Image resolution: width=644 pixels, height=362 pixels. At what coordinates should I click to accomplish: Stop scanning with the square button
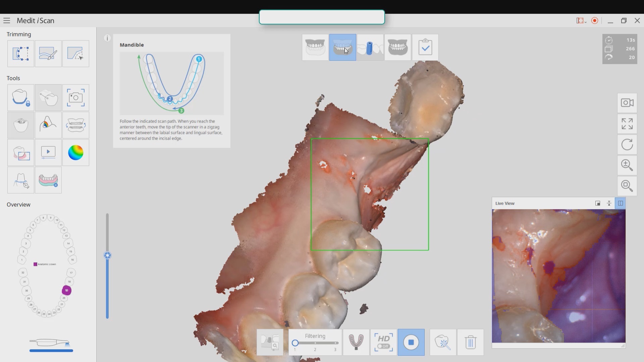pos(411,342)
